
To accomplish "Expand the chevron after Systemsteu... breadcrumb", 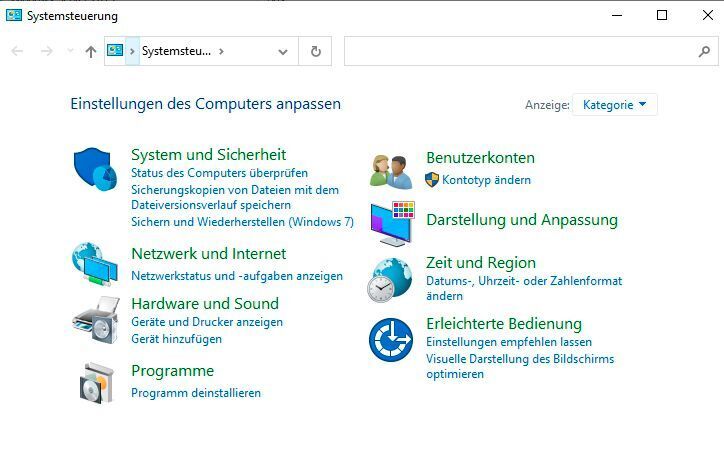I will point(221,51).
